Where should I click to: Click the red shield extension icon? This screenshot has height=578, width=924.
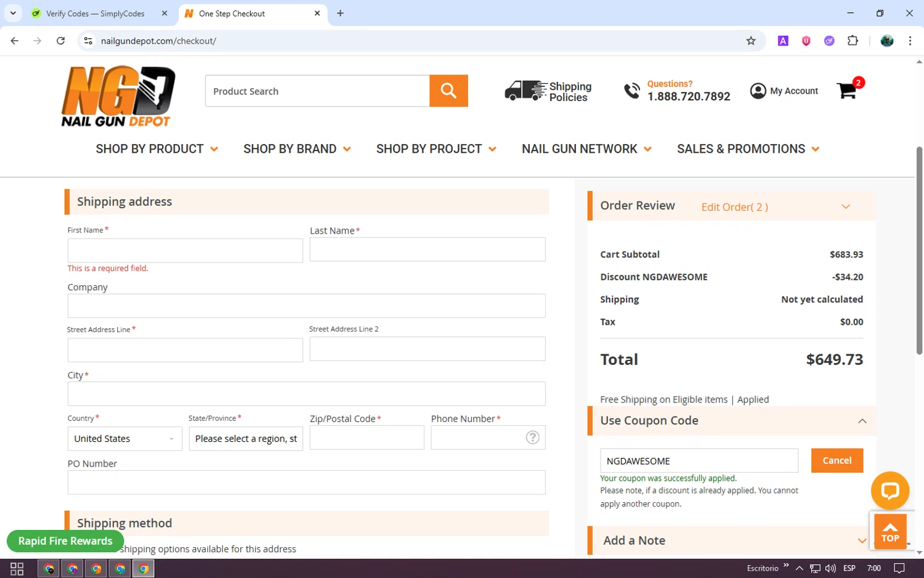click(806, 41)
